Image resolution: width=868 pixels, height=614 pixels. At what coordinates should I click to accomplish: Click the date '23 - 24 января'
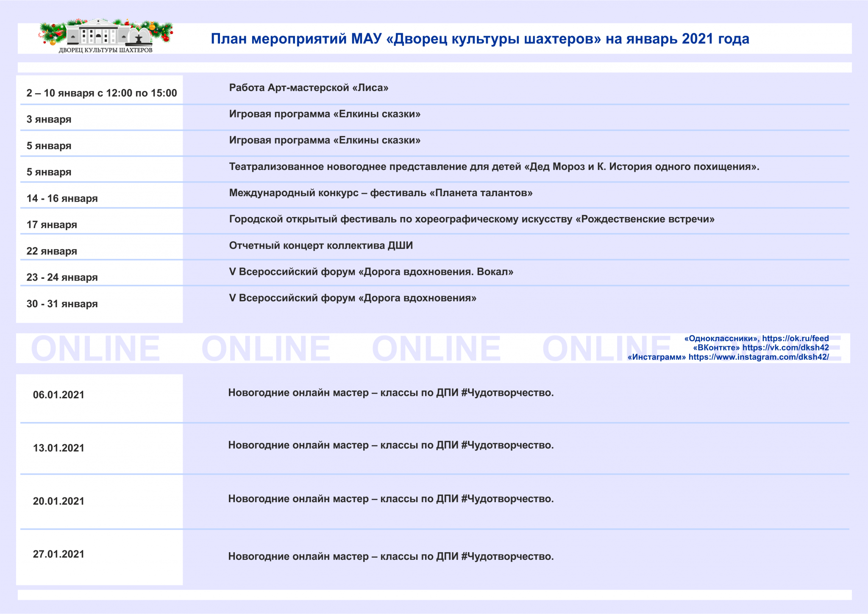point(62,277)
